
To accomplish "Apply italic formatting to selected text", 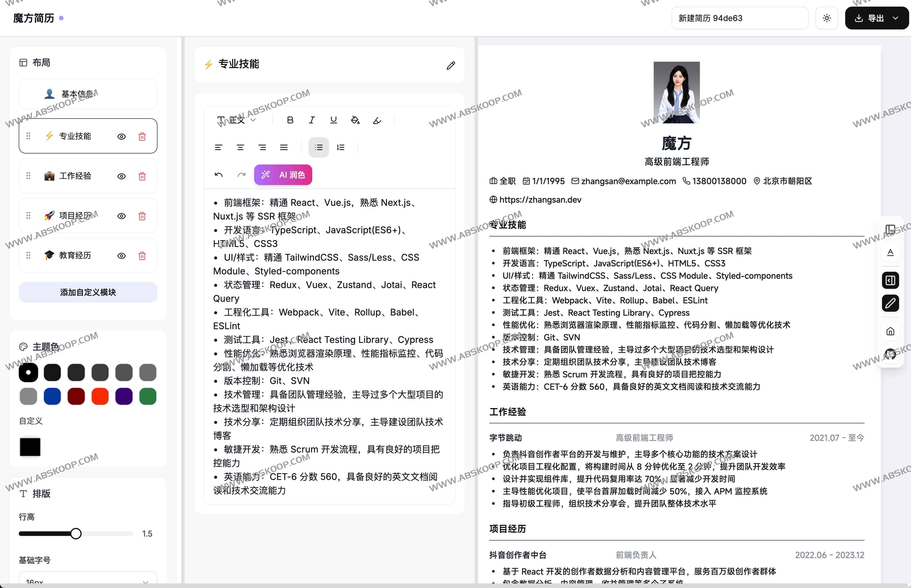I will [x=312, y=120].
